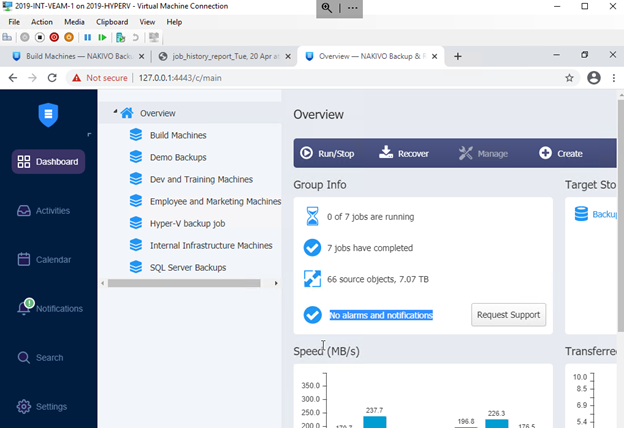Click the three-dots icon beside the magnifier
This screenshot has width=624, height=428.
(353, 8)
